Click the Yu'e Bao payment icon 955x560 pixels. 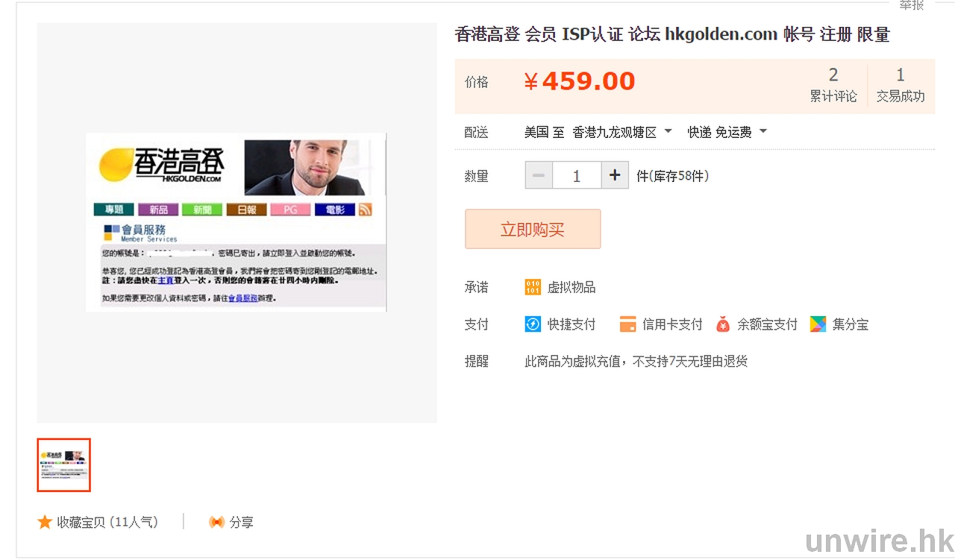tap(722, 324)
